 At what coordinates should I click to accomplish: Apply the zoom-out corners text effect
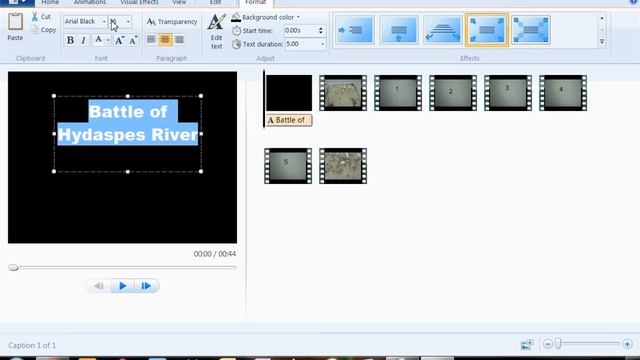pos(531,30)
